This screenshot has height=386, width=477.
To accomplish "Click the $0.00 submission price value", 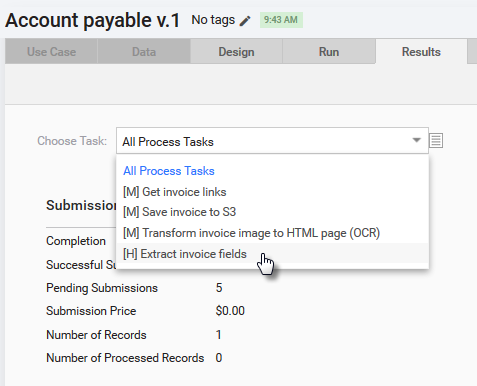I will pos(230,311).
